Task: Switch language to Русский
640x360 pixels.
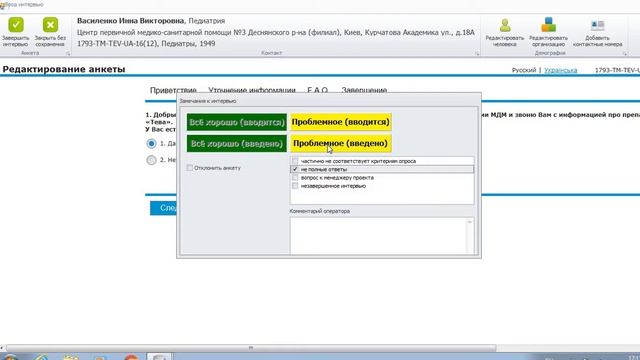Action: tap(524, 70)
